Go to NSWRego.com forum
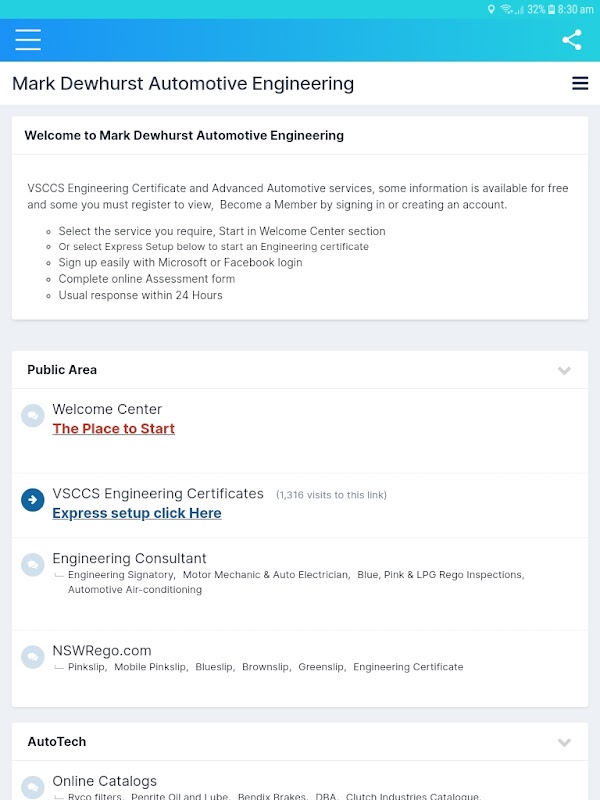 point(102,650)
